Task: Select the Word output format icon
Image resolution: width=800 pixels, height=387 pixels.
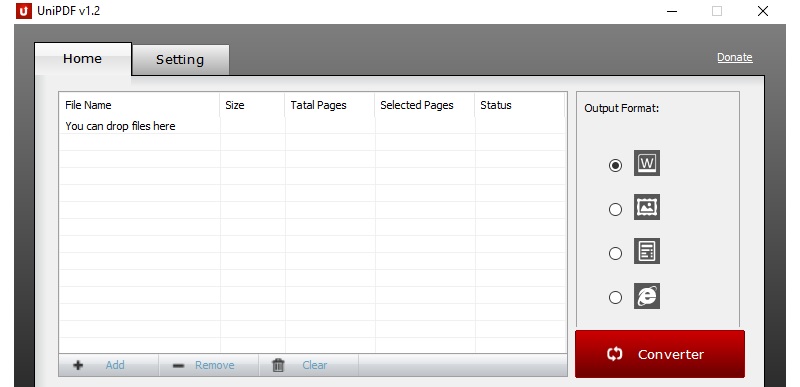Action: click(647, 163)
